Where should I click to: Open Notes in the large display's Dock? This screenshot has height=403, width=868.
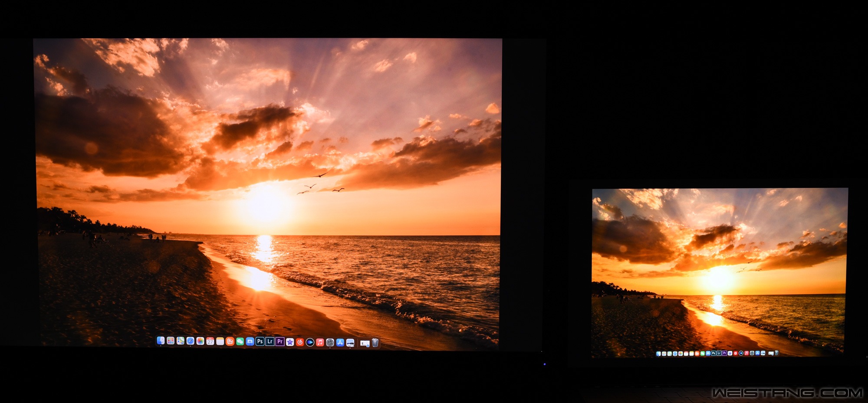[x=220, y=341]
